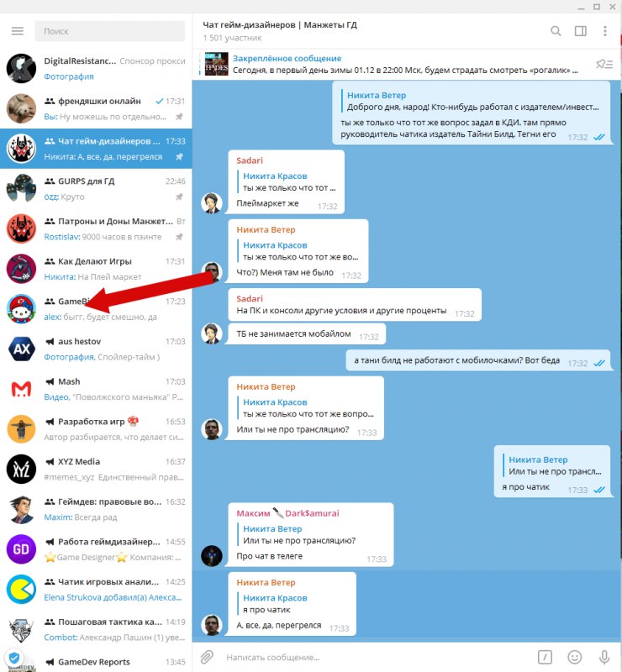Open the Как Делают Игры group chat
622x672 pixels.
(x=96, y=269)
